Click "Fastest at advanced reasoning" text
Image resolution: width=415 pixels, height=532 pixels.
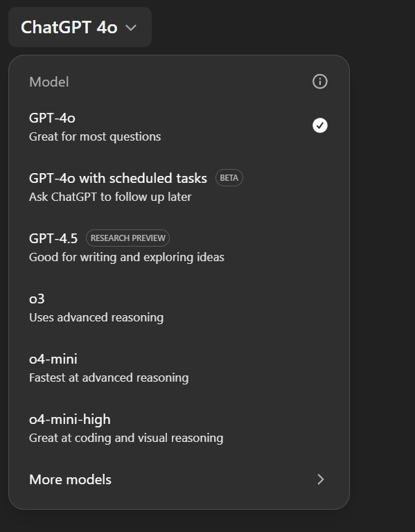[x=109, y=378]
